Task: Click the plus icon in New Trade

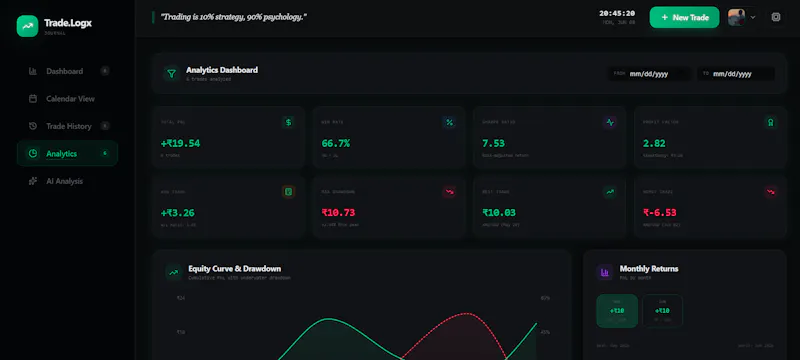Action: point(664,17)
